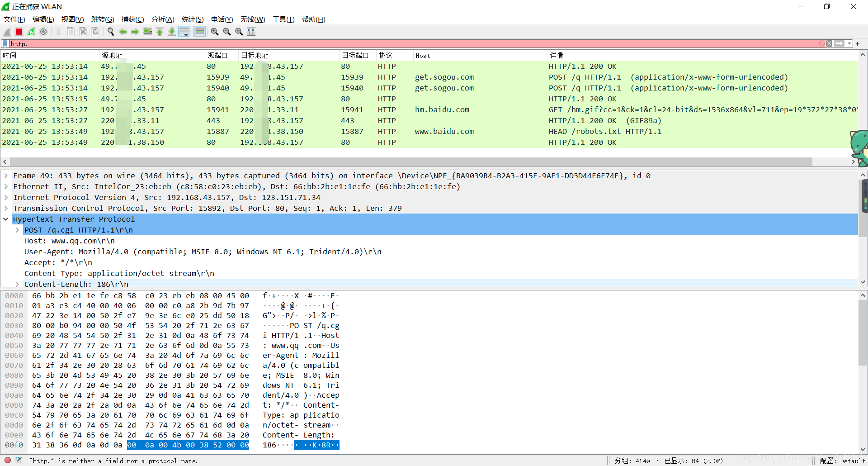Open capture file properties status icon
This screenshot has height=466, width=868.
(19, 460)
